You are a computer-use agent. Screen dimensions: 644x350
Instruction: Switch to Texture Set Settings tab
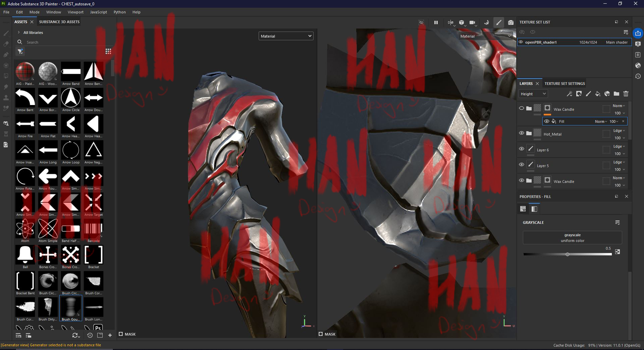pos(565,84)
